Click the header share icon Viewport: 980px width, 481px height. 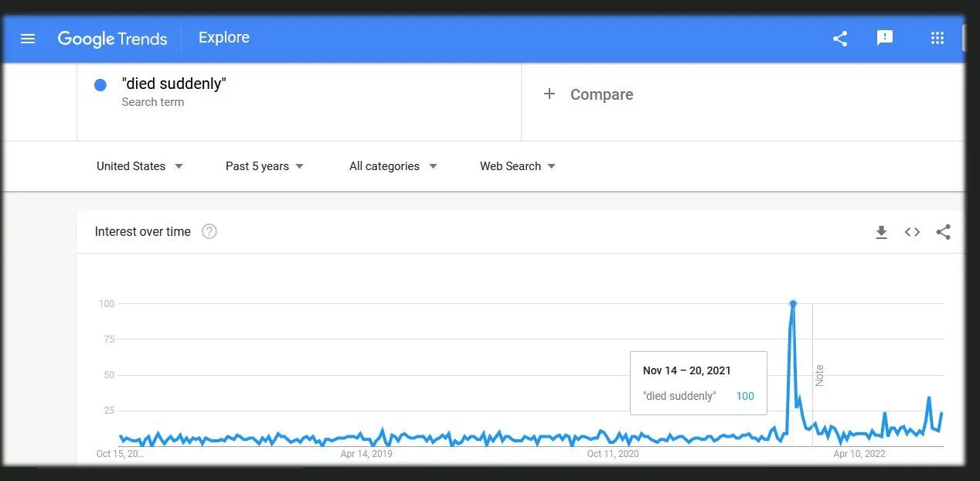(840, 39)
